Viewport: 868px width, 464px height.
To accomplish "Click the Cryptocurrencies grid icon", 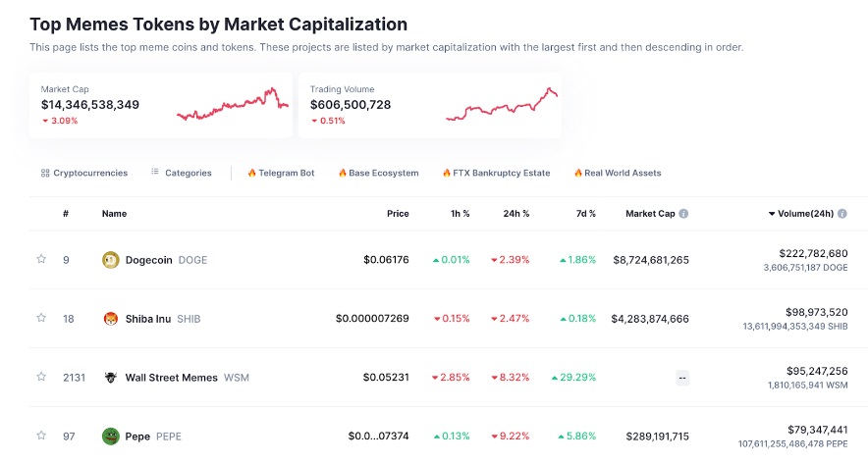I will 45,173.
